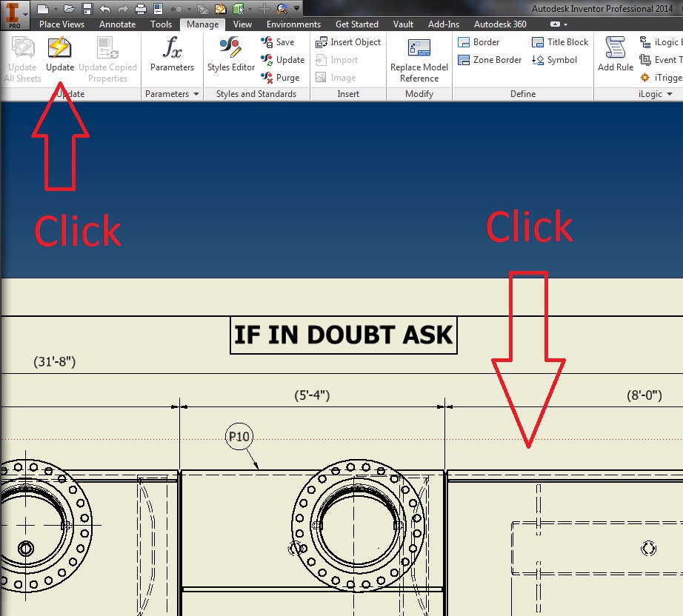
Task: Select the Manage ribbon tab
Action: 202,24
